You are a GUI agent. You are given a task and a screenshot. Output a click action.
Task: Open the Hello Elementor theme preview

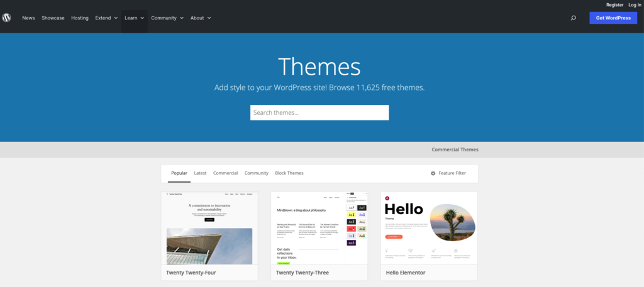point(429,228)
